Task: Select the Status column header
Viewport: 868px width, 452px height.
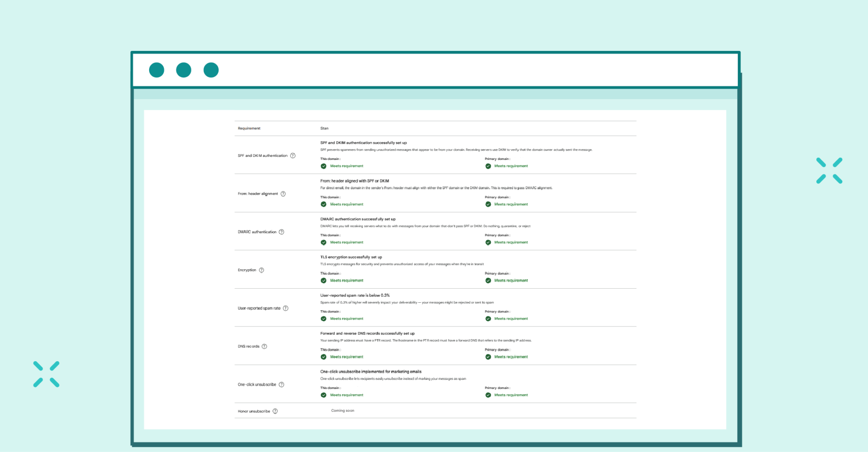Action: (325, 128)
